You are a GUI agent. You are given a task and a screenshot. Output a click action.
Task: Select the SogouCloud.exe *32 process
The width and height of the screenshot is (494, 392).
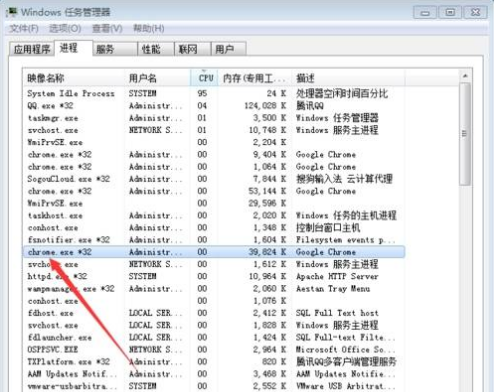tap(214, 179)
